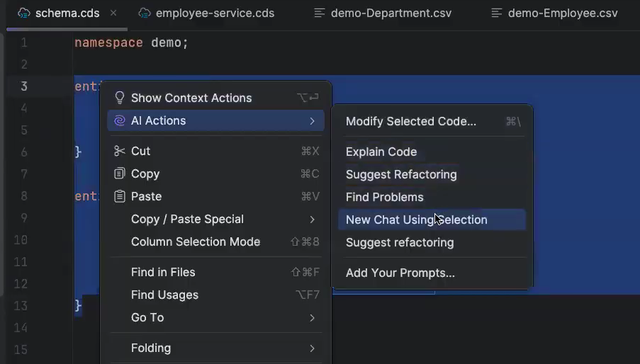Click the lightbulb icon beside Show Context Actions
This screenshot has width=640, height=364.
(119, 98)
